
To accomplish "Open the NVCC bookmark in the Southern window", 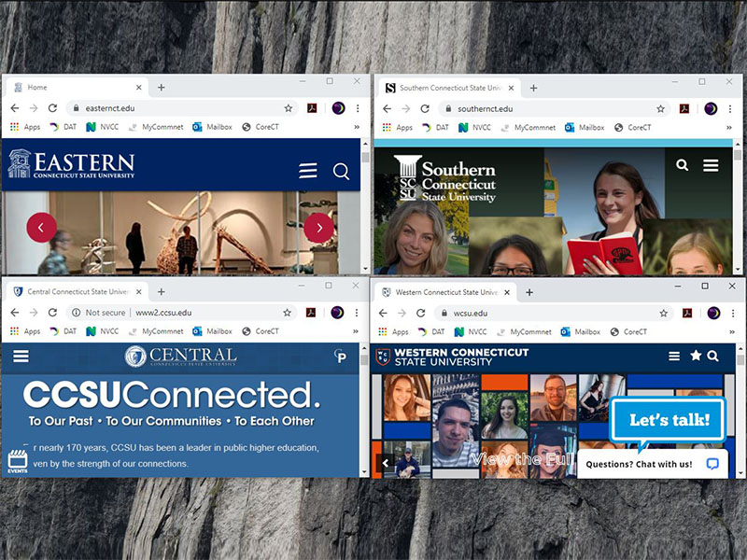I will 474,127.
